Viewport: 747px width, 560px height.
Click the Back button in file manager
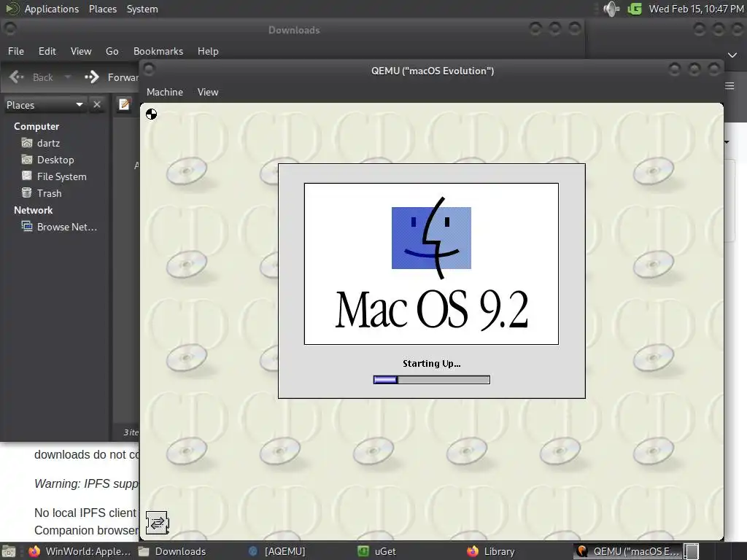tap(31, 77)
